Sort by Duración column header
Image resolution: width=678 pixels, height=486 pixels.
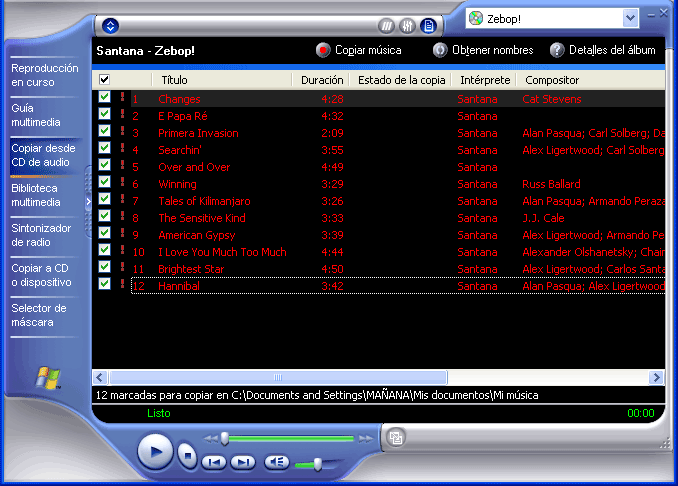tap(320, 80)
